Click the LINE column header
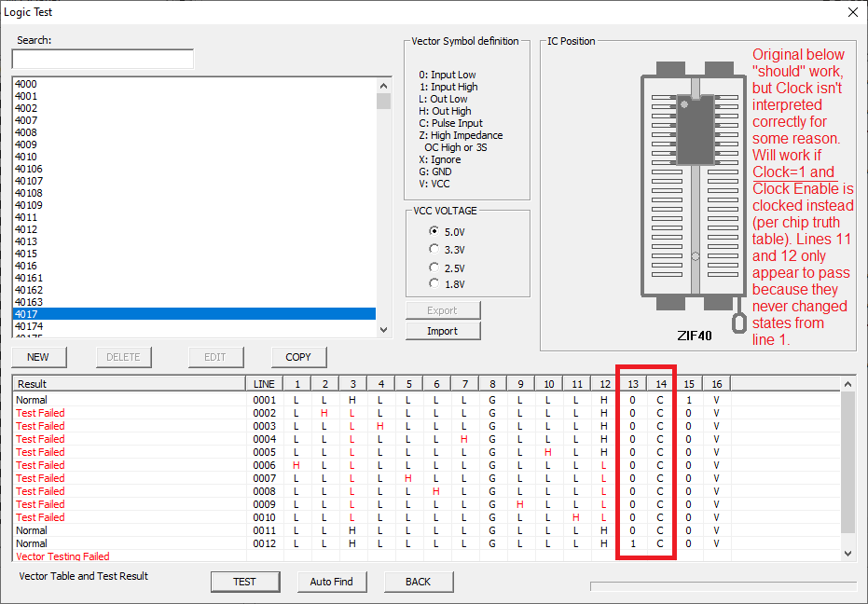The width and height of the screenshot is (868, 604). coord(264,384)
